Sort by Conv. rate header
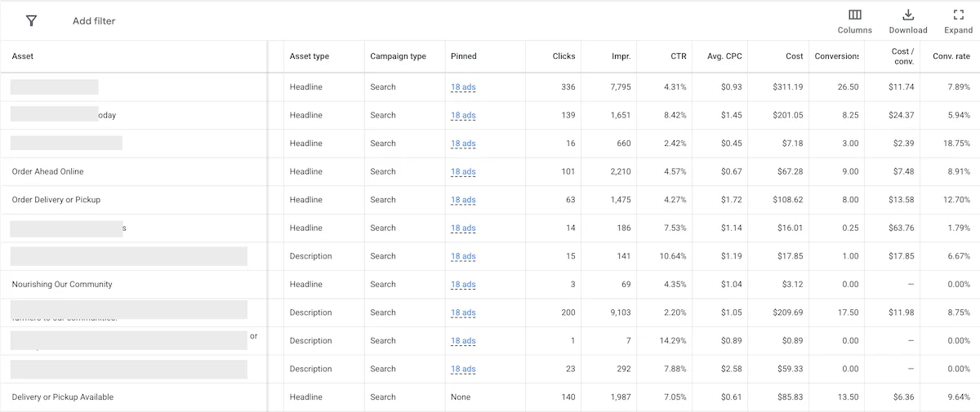The image size is (980, 412). [x=951, y=56]
